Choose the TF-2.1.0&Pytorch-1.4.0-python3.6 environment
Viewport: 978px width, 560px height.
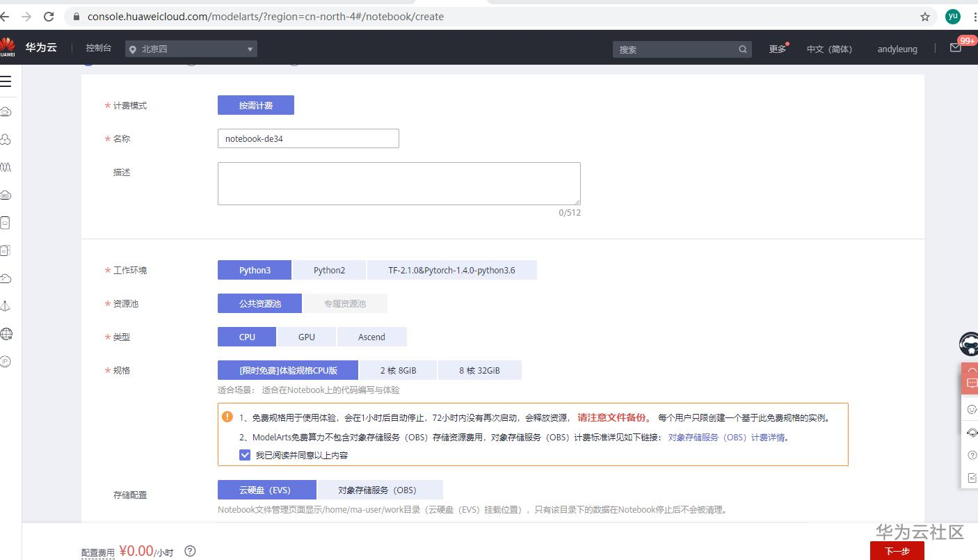point(452,270)
